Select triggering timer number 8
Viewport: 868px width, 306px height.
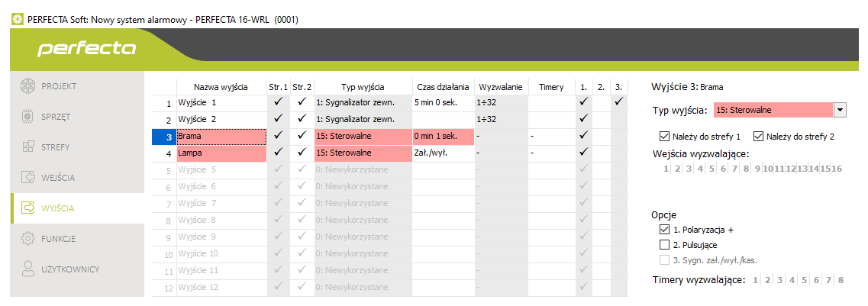coord(841,280)
